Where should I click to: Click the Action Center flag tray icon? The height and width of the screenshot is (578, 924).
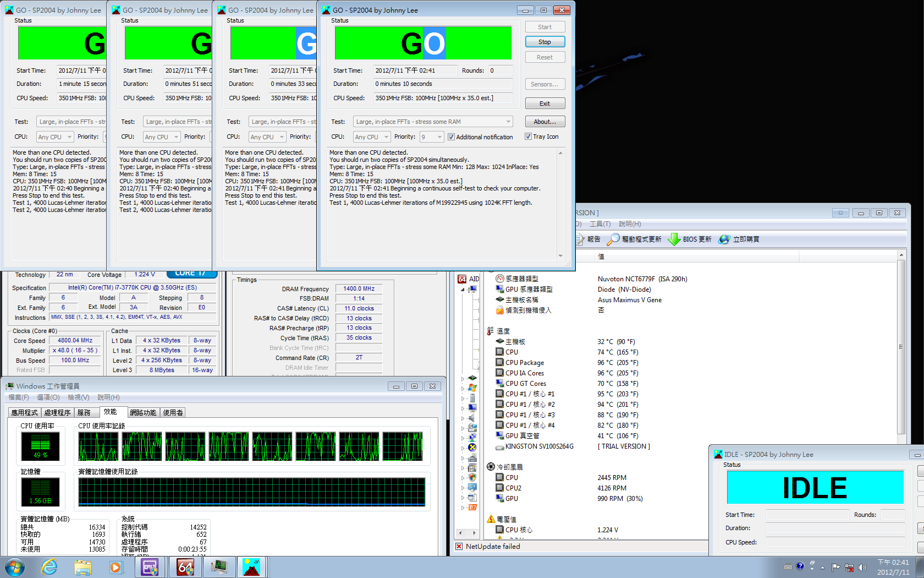click(835, 567)
